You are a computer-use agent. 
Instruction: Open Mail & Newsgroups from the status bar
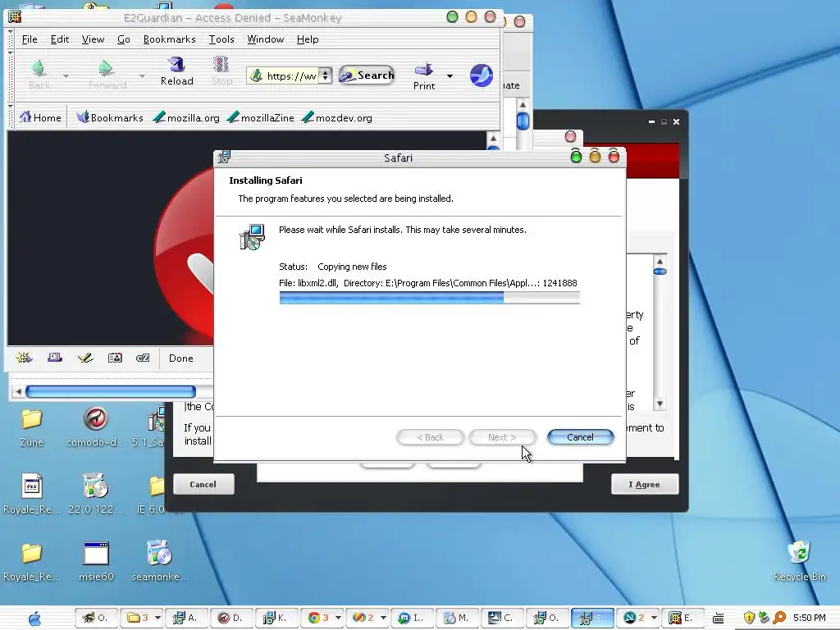pyautogui.click(x=55, y=358)
